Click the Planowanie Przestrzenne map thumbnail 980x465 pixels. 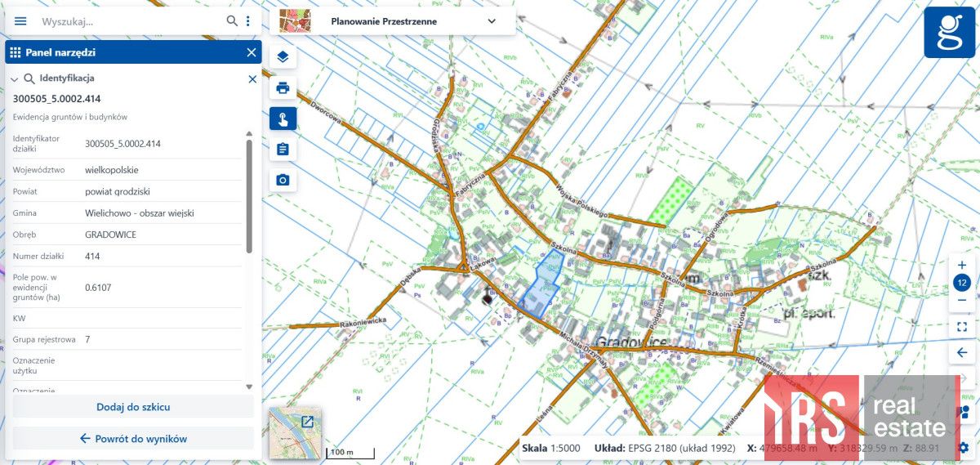click(295, 21)
